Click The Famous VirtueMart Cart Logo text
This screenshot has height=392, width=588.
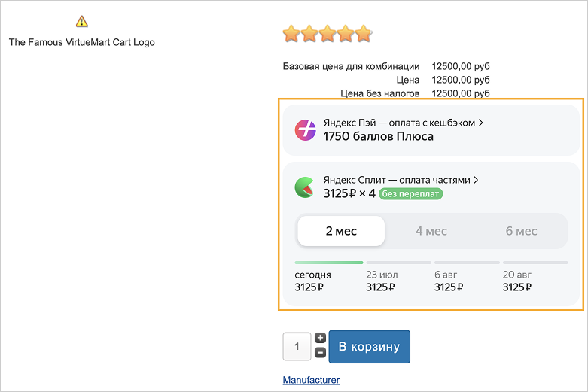[x=82, y=42]
